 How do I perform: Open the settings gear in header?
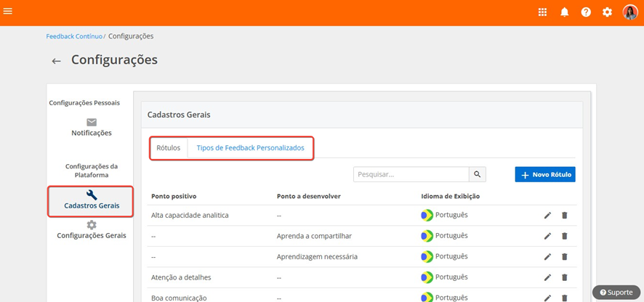coord(607,12)
